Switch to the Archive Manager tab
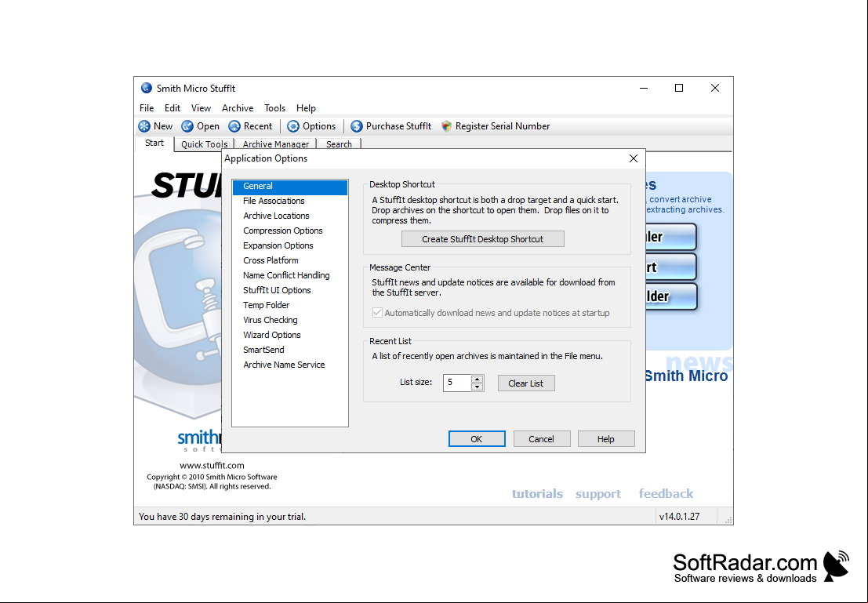Screen dimensions: 868x603 276,144
